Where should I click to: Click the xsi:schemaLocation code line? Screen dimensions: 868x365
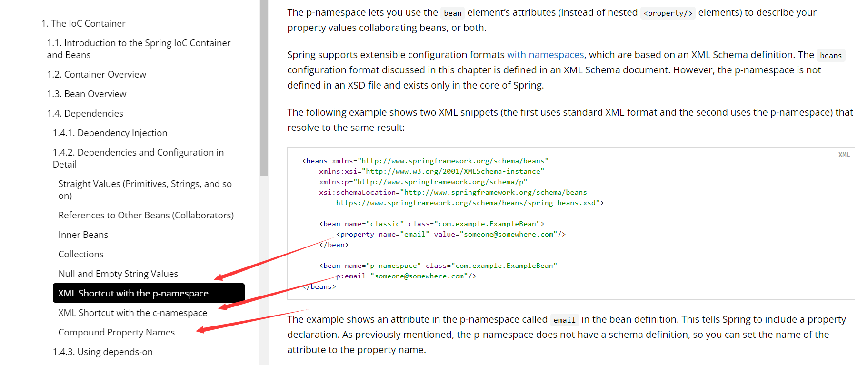pyautogui.click(x=453, y=192)
